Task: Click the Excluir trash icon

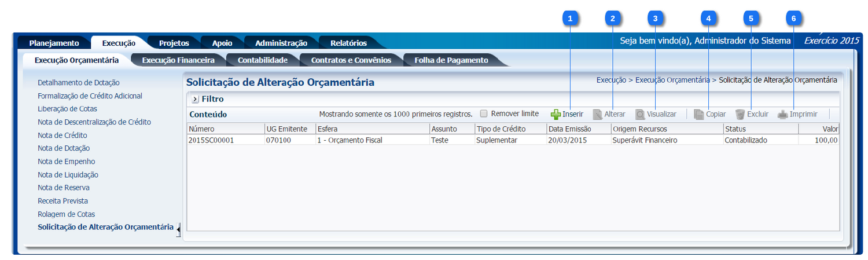Action: pyautogui.click(x=740, y=115)
